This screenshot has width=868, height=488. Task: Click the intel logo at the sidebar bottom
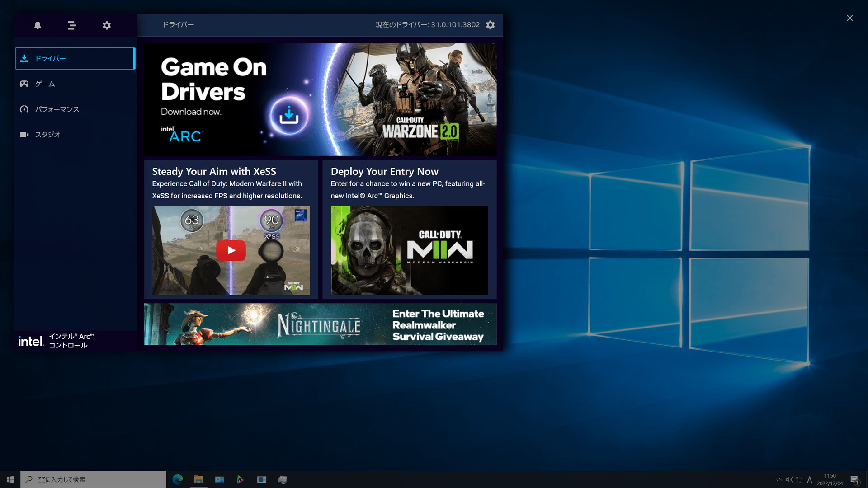coord(30,341)
